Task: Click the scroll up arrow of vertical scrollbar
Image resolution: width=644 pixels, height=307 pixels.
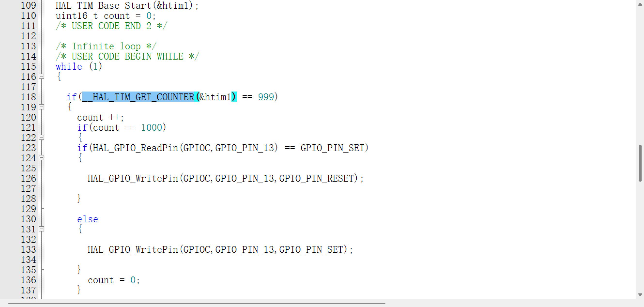Action: [640, 5]
